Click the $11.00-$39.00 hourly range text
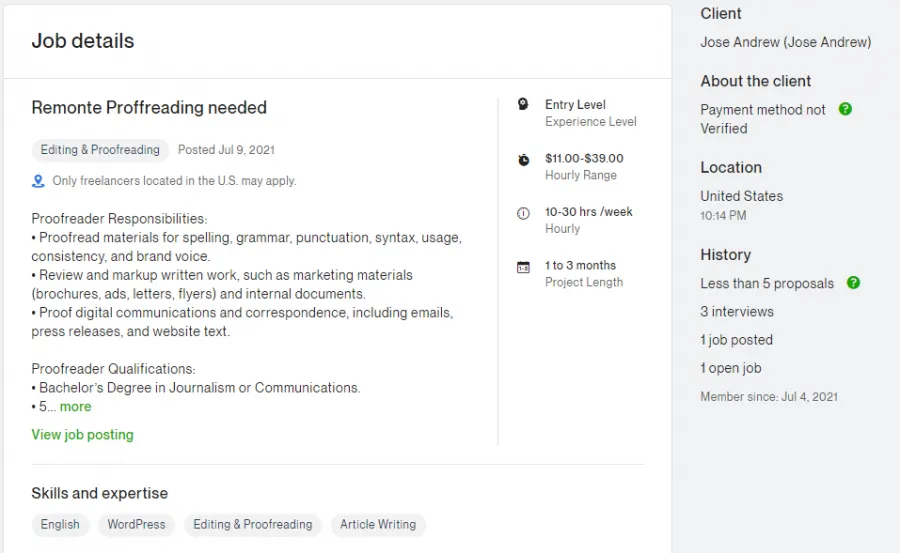The height and width of the screenshot is (553, 900). click(584, 158)
